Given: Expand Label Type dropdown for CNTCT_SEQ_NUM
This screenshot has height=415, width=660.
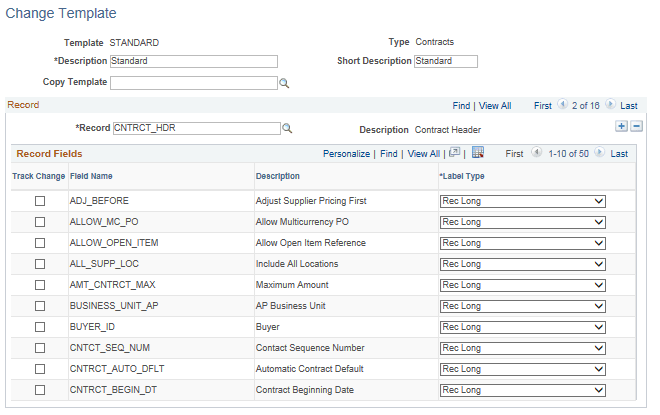Looking at the screenshot, I should click(523, 348).
